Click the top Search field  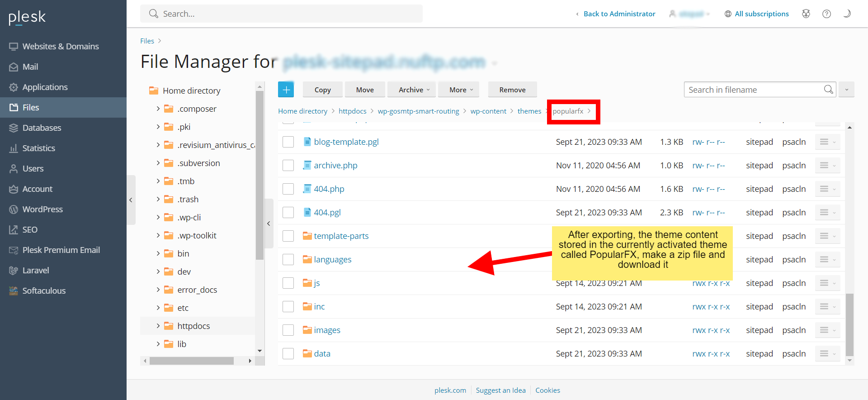[281, 14]
